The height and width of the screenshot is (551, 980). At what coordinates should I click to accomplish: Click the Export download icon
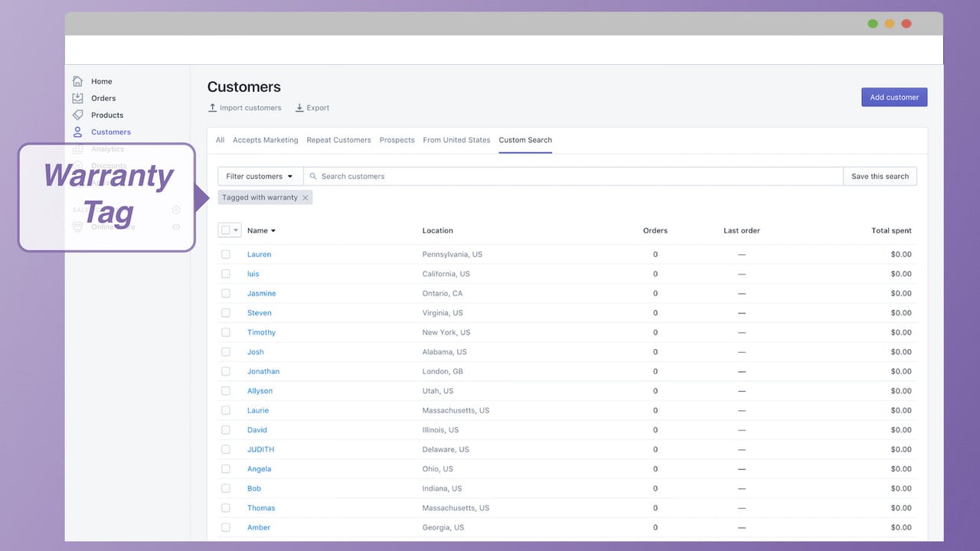[299, 108]
